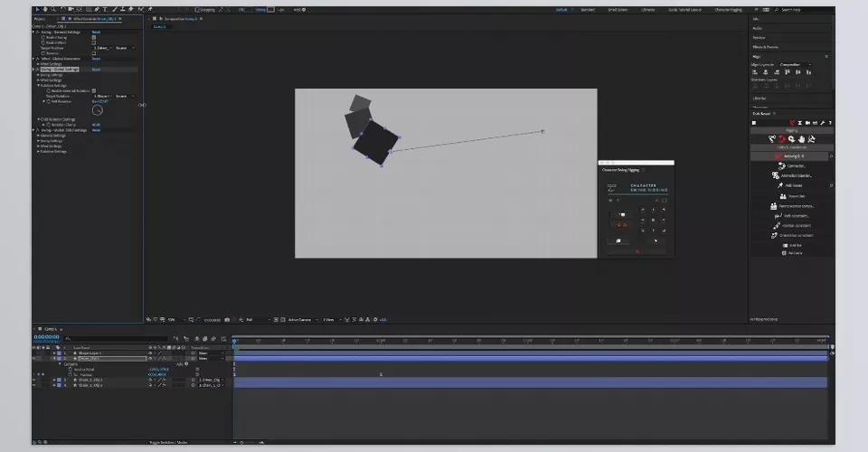Open the Project panel tab
The image size is (868, 452).
point(40,19)
